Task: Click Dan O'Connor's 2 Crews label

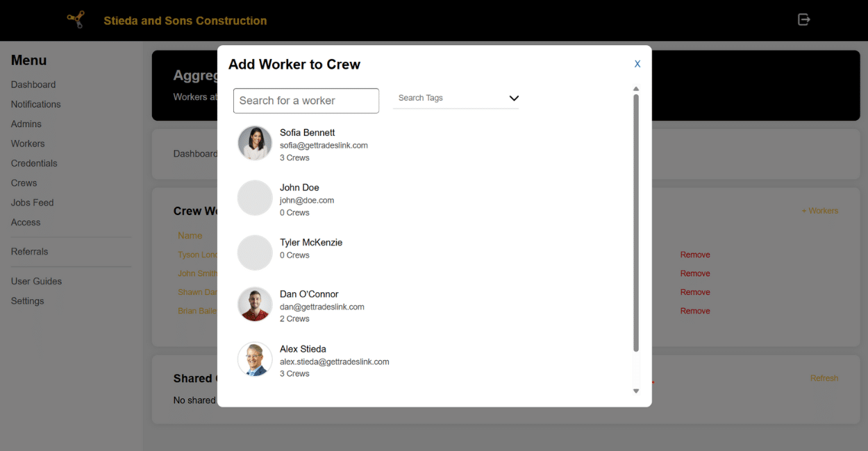Action: coord(294,319)
